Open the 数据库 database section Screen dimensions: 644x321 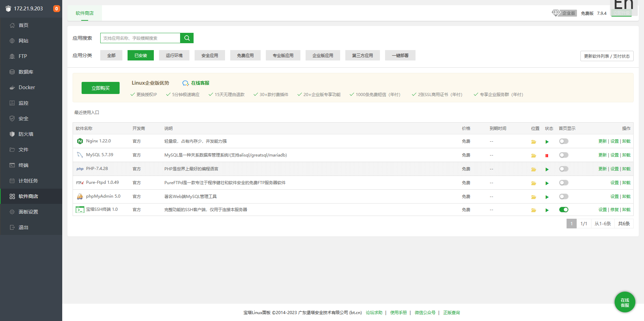click(x=26, y=72)
